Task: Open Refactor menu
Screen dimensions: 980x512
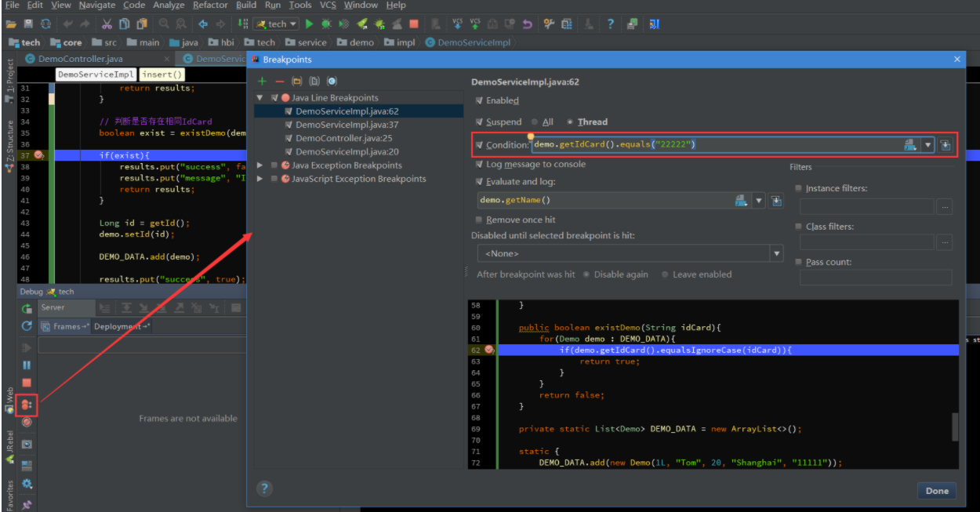Action: click(x=211, y=5)
